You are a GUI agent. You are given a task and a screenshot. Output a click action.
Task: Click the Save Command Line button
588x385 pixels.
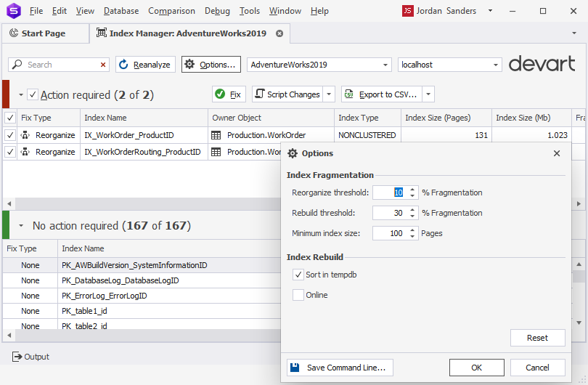tap(340, 368)
